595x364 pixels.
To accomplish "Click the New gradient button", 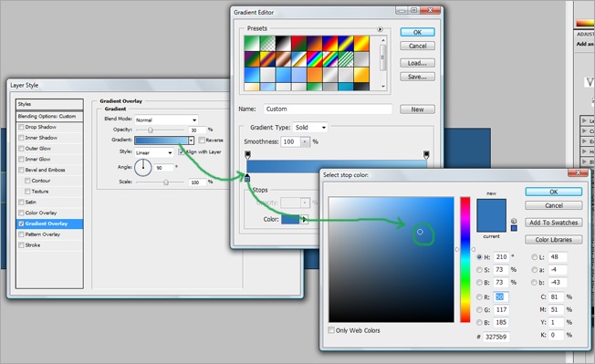I will pyautogui.click(x=417, y=109).
